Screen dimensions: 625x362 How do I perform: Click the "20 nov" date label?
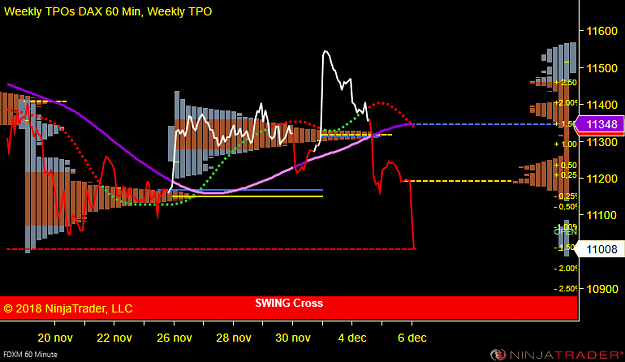[x=55, y=338]
